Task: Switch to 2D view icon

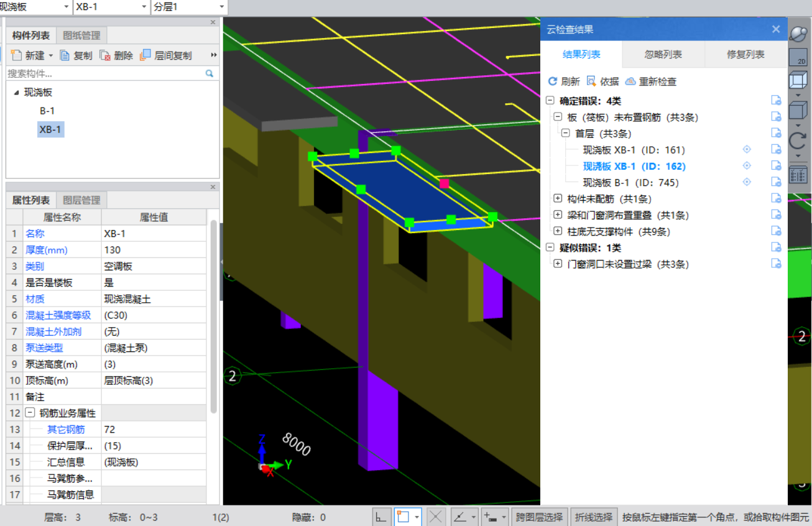Action: [x=798, y=57]
